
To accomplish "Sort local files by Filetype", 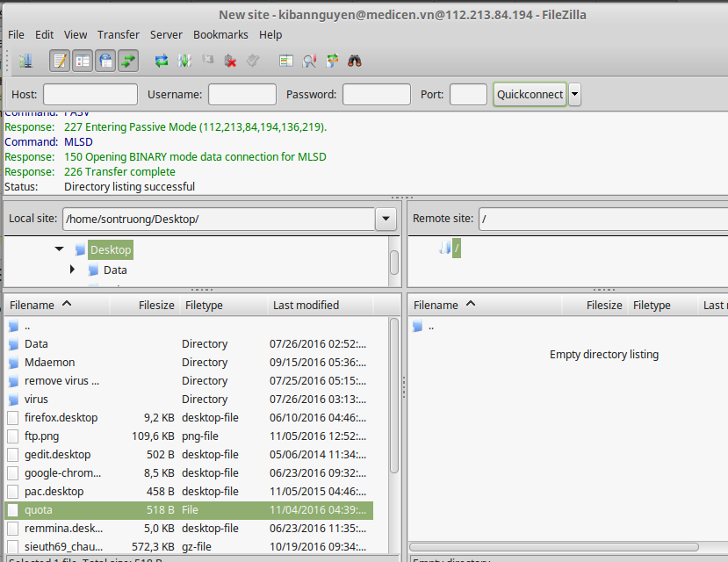I will coord(224,305).
